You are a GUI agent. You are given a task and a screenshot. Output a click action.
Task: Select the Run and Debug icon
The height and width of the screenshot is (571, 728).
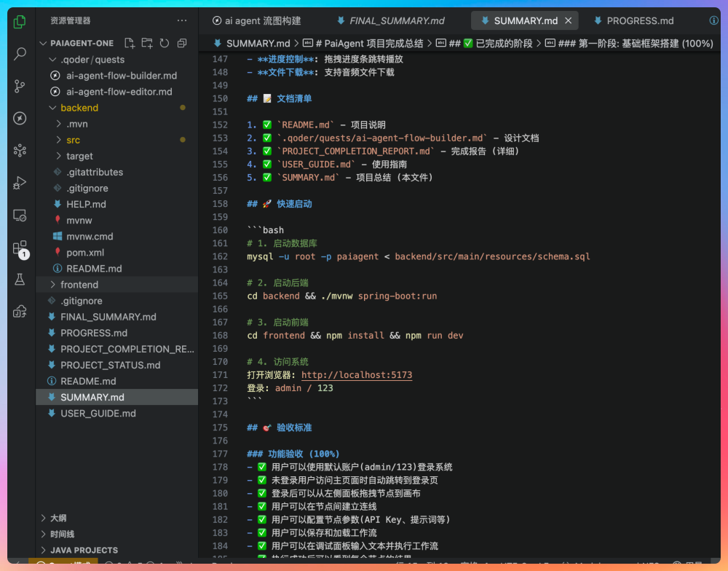20,184
